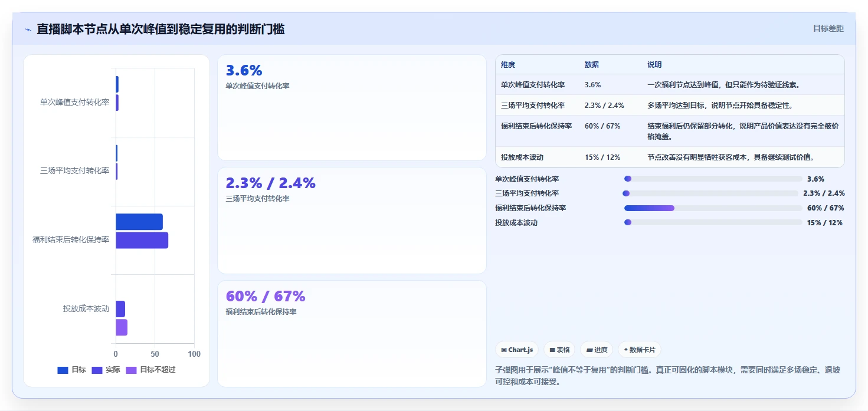Screen dimensions: 868x411
Task: Toggle the 实际 legend item in the chart
Action: point(106,370)
